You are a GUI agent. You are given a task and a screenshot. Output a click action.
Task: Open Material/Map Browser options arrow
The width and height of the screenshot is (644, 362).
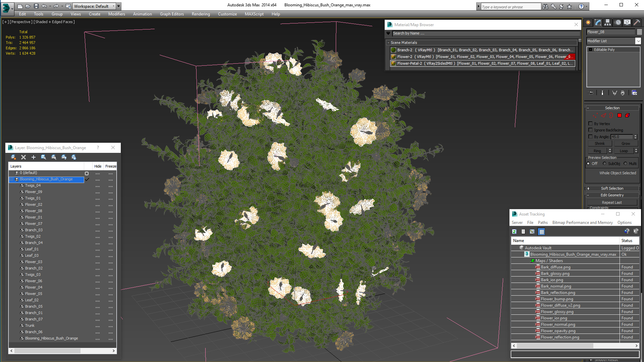[x=388, y=33]
